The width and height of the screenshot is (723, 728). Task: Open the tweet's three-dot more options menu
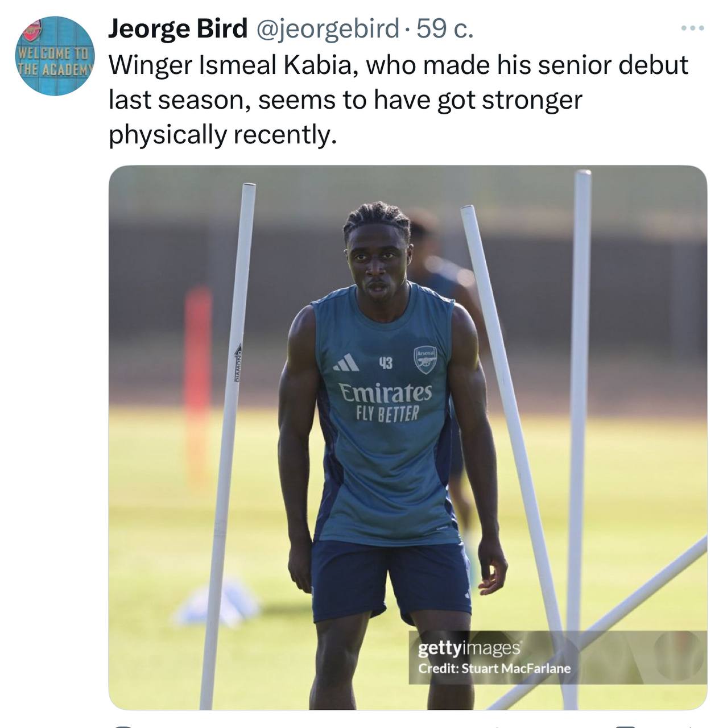(693, 28)
